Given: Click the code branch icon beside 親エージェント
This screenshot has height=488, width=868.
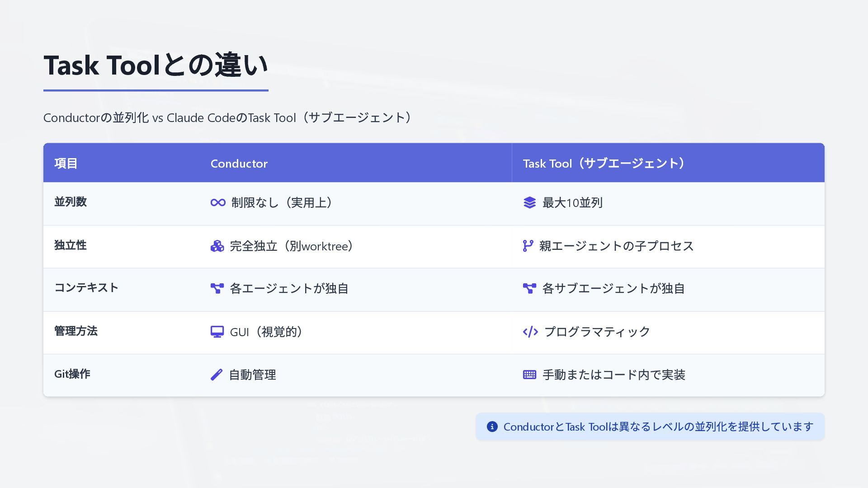Looking at the screenshot, I should 528,246.
